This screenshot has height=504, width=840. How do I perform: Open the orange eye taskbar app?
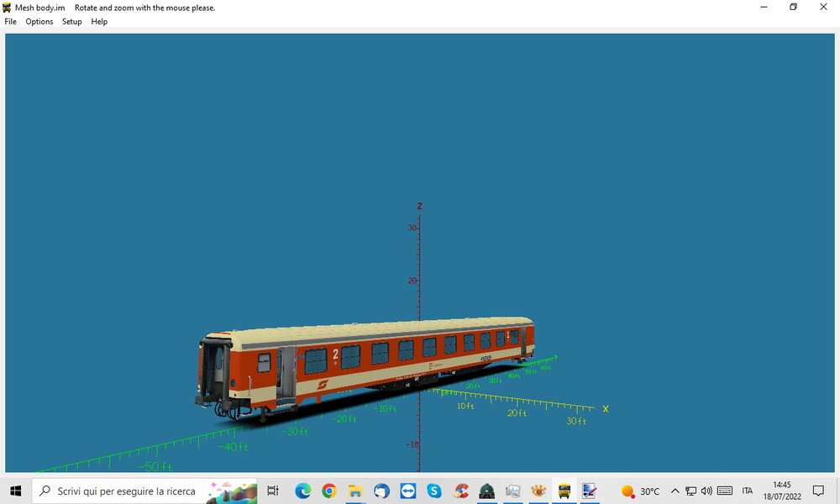point(538,491)
